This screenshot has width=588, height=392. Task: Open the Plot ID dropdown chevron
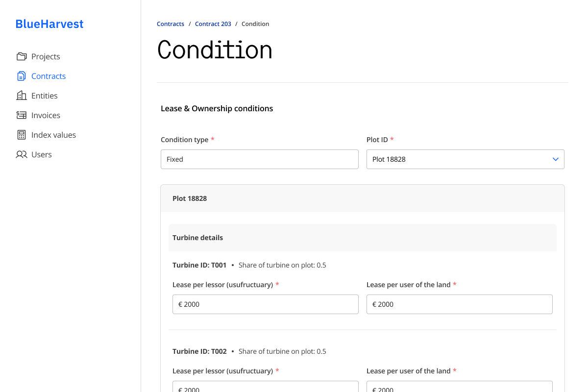[x=555, y=159]
